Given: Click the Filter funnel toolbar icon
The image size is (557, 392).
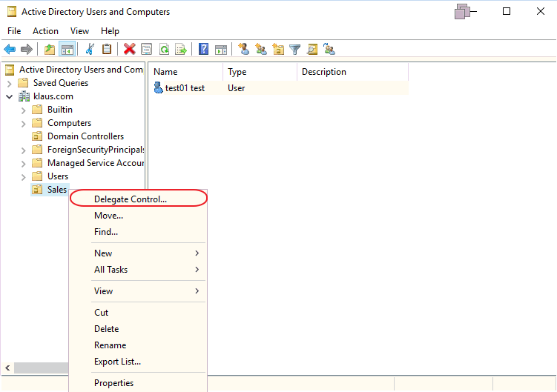Looking at the screenshot, I should coord(295,50).
